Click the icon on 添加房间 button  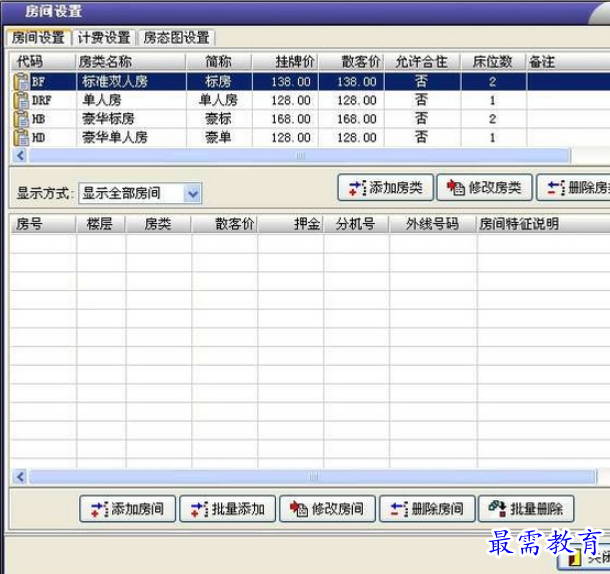point(99,509)
